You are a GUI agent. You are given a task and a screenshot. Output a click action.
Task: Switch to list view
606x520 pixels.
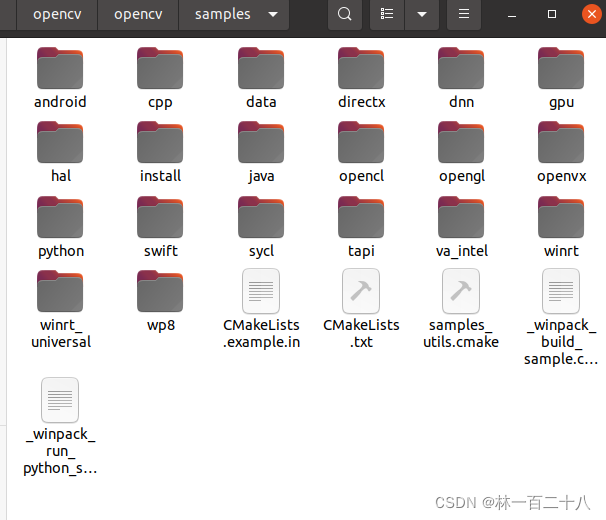387,14
